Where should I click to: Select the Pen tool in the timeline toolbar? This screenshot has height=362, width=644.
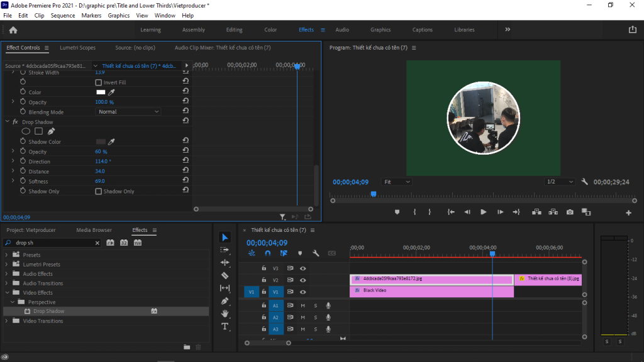click(x=225, y=300)
